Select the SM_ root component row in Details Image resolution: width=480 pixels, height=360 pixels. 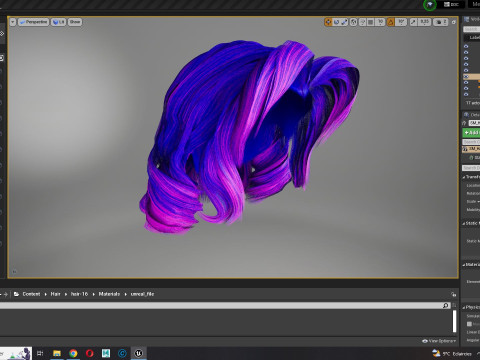471,149
